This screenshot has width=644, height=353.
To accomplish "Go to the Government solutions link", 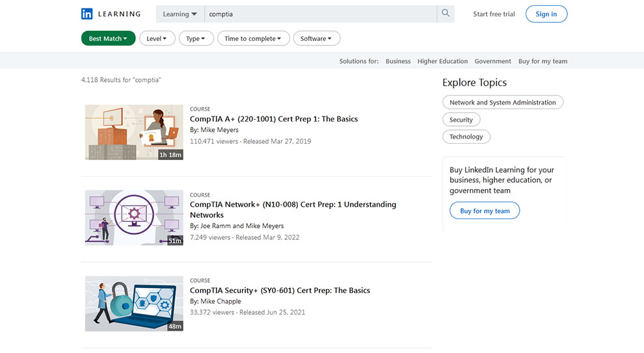I will [492, 61].
